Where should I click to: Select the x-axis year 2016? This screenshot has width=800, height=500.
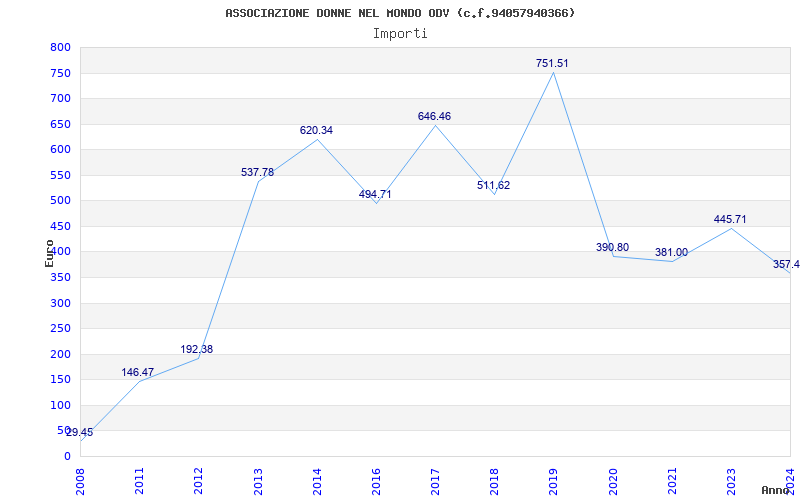tap(377, 481)
